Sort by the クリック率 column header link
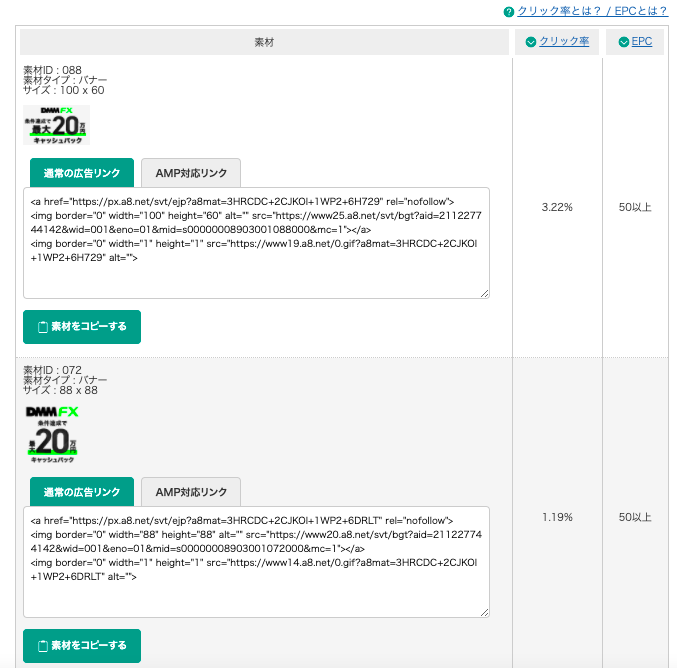The width and height of the screenshot is (677, 668). 564,42
